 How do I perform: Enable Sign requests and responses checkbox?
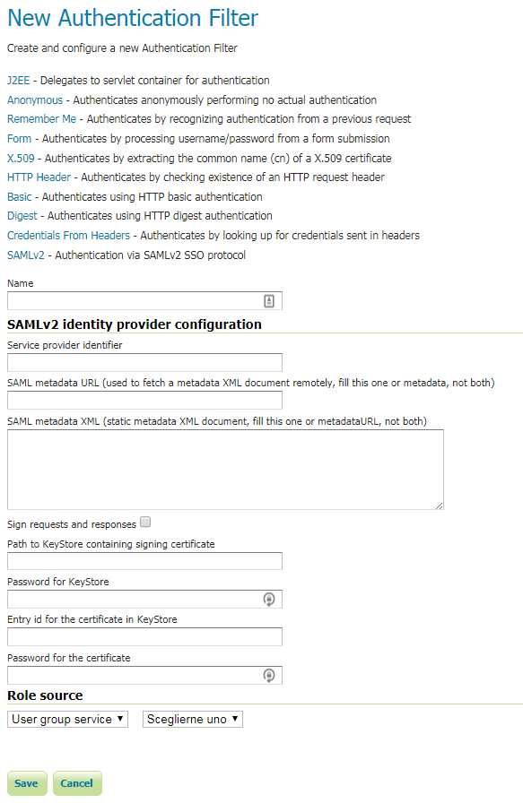coord(145,522)
